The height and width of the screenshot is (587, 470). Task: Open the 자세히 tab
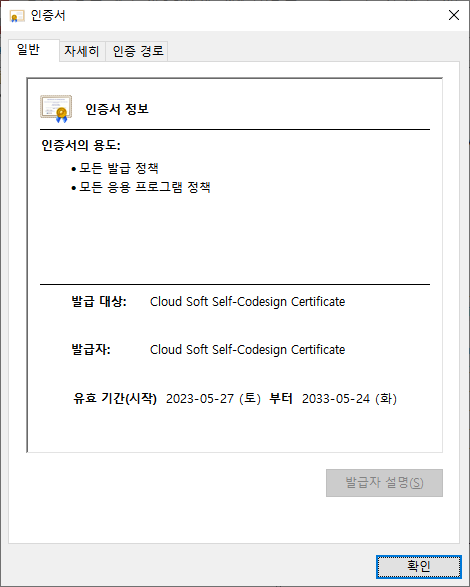point(82,51)
